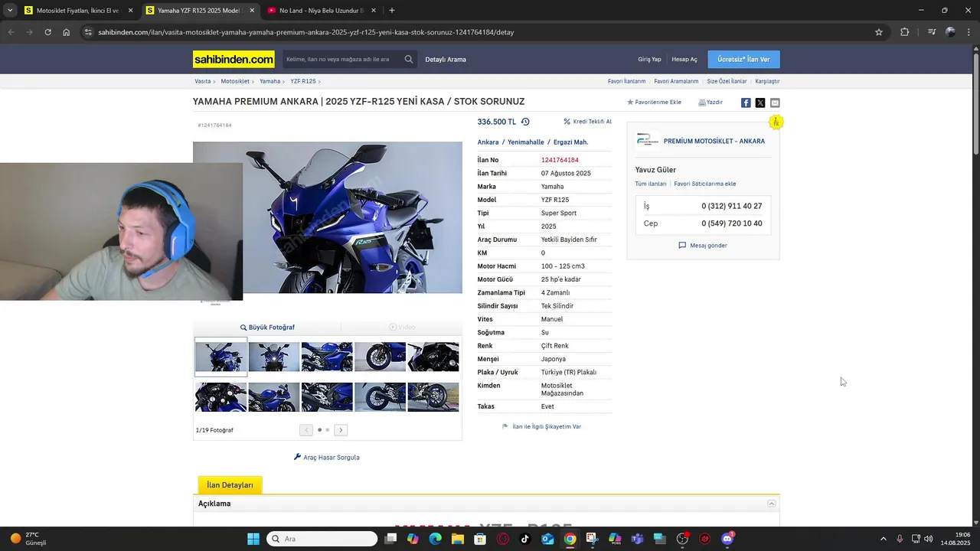Click the sahibinden.com logo
Viewport: 980px width, 551px height.
[x=234, y=59]
